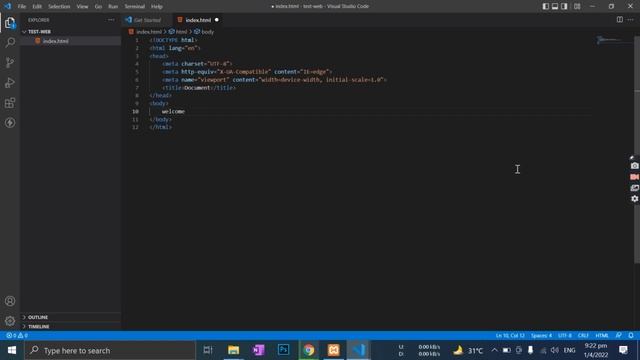Click the gallery icon on right edge widget
This screenshot has height=360, width=640.
(x=634, y=188)
